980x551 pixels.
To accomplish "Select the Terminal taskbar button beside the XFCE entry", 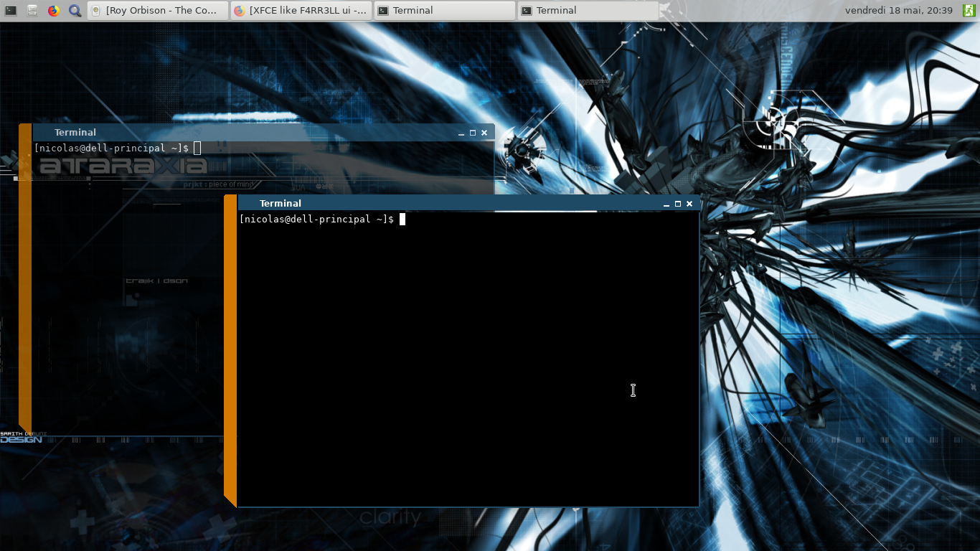I will coord(445,10).
